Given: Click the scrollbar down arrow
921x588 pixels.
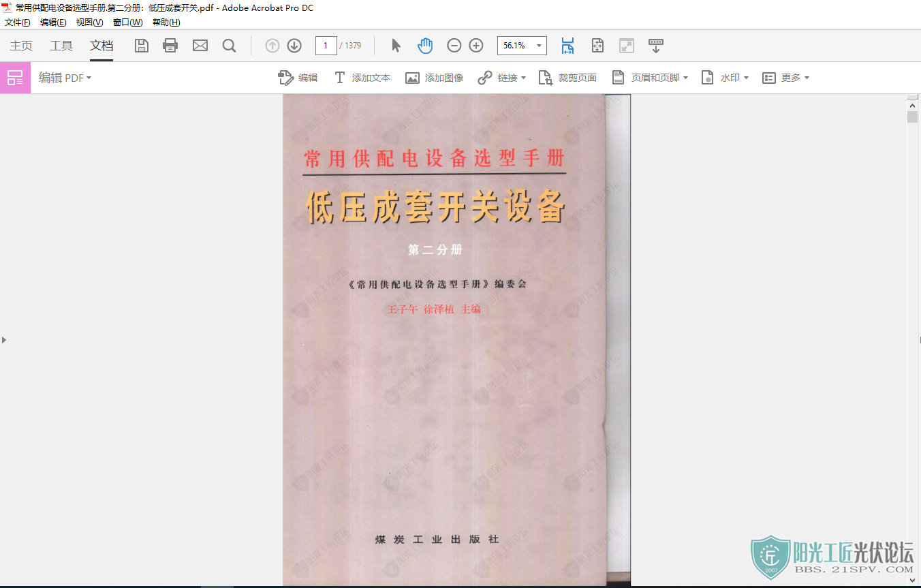Looking at the screenshot, I should click(x=913, y=580).
